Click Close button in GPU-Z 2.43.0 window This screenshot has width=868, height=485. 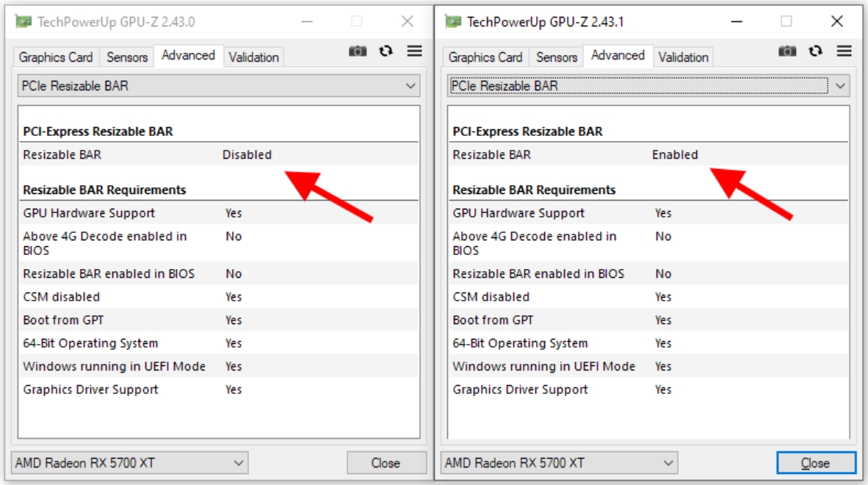[386, 463]
